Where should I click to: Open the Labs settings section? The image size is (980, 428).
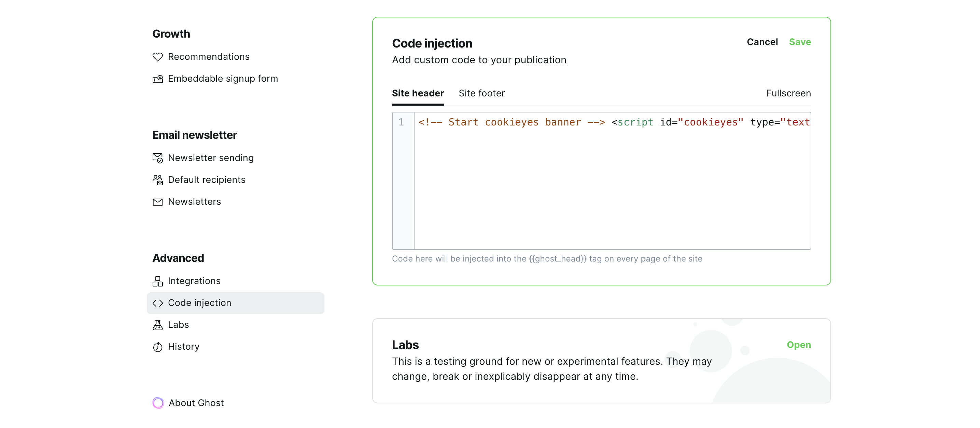click(799, 345)
